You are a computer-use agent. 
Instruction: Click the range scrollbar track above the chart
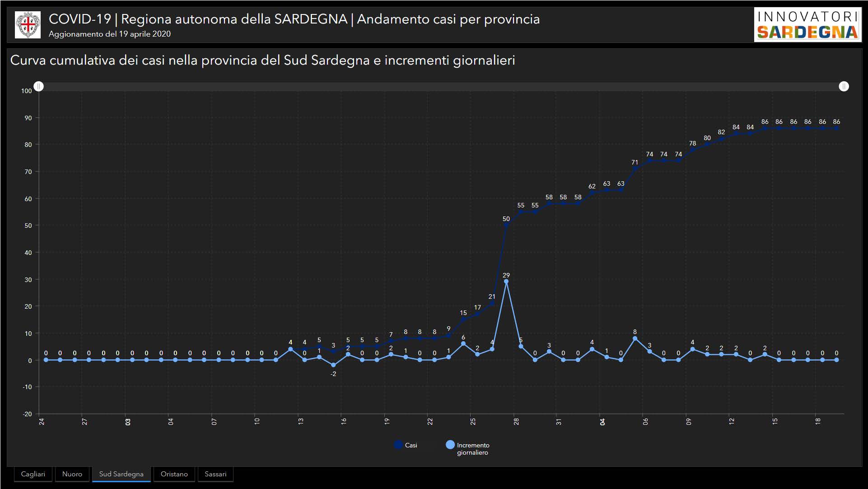click(x=441, y=86)
